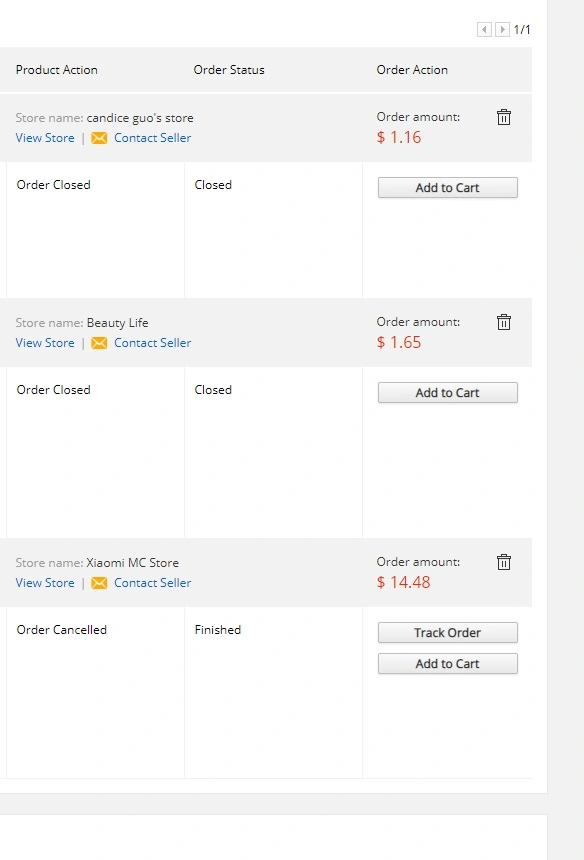View Store for Beauty Life
The width and height of the screenshot is (584, 860).
[x=45, y=343]
